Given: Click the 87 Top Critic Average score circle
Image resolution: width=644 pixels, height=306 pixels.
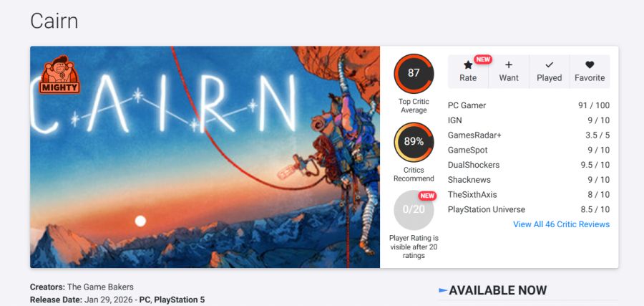Looking at the screenshot, I should [x=414, y=74].
